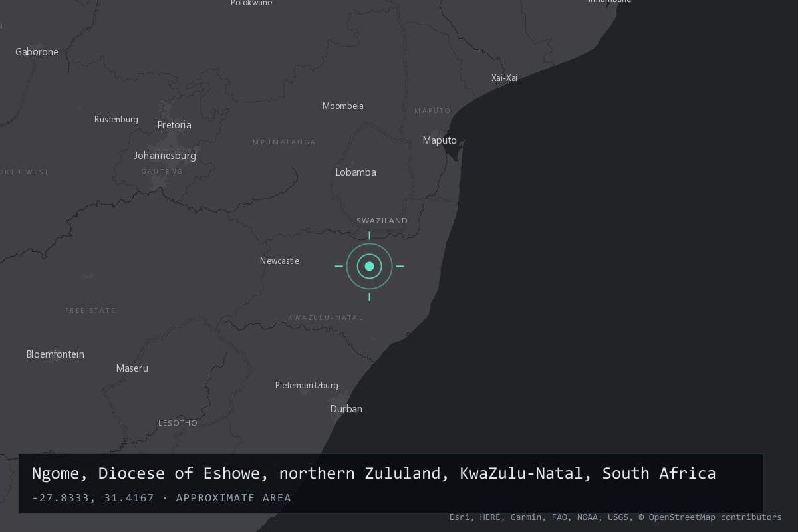
Task: Select the -27.8333, 31.4167 coordinates text
Action: pyautogui.click(x=92, y=498)
